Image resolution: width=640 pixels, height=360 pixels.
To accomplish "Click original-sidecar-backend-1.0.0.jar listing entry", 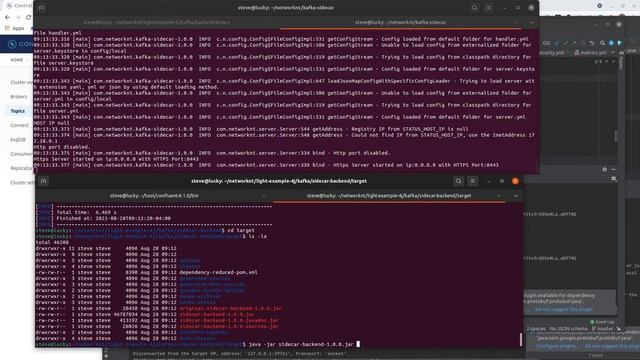I will pyautogui.click(x=231, y=309).
